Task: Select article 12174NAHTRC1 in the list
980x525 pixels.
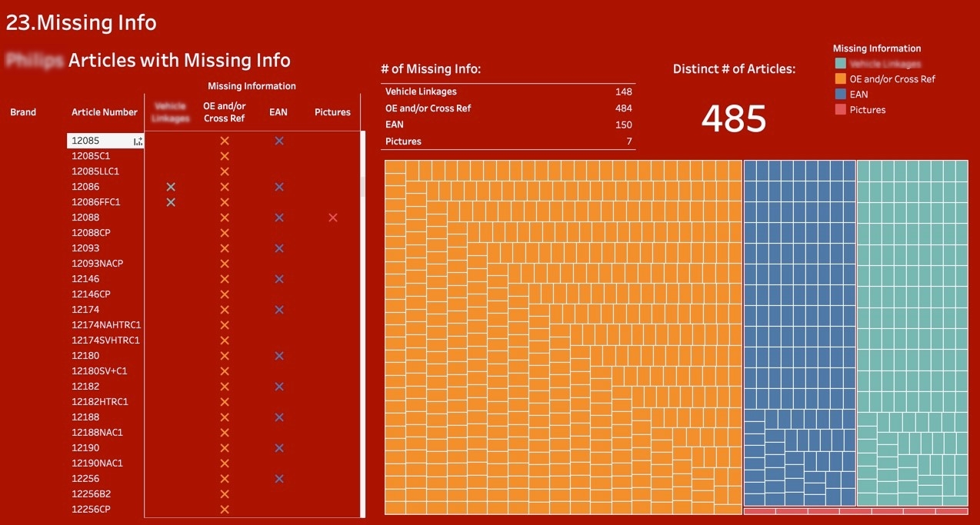Action: (106, 325)
